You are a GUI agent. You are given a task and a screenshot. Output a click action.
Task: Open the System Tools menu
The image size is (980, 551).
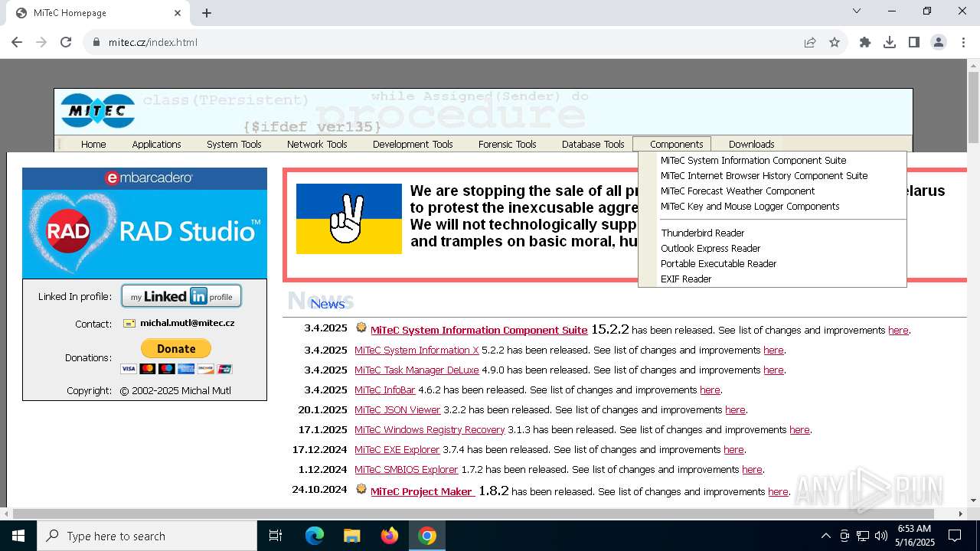(234, 144)
